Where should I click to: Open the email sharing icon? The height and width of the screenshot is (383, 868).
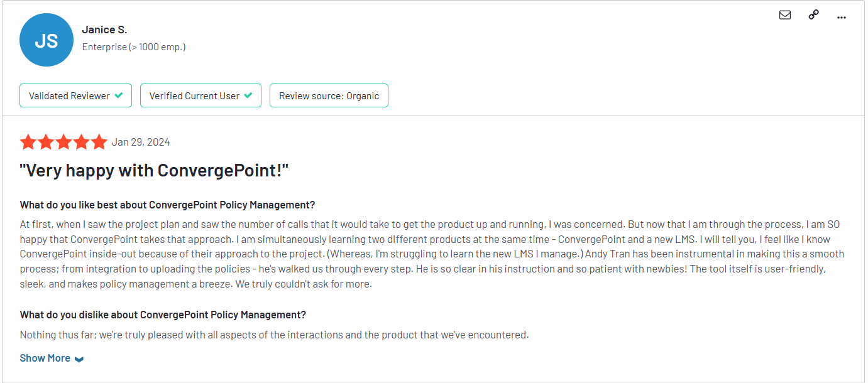(x=784, y=14)
